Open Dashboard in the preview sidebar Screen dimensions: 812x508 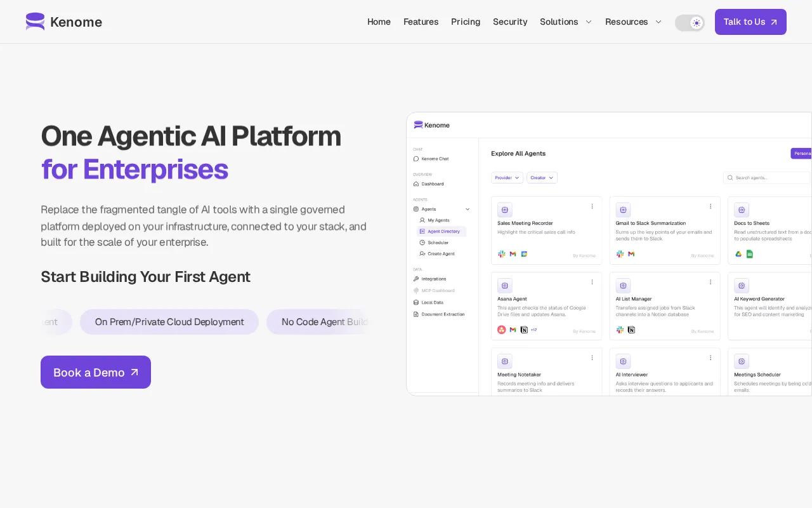tap(433, 184)
